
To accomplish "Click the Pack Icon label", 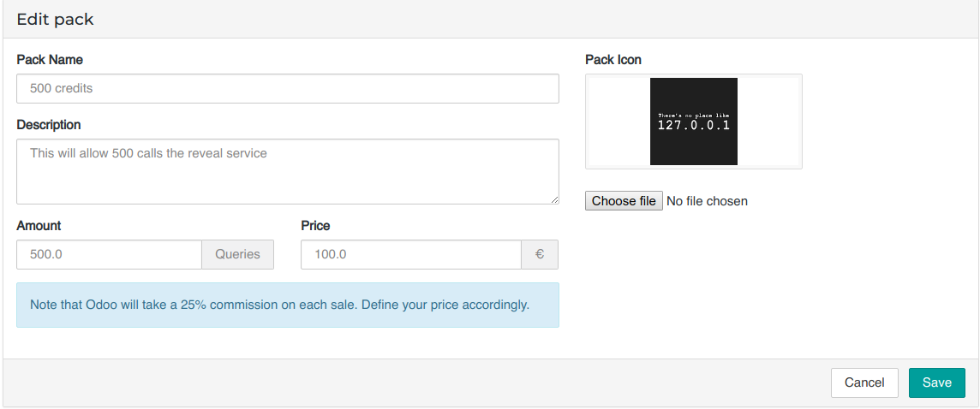I will click(x=613, y=60).
